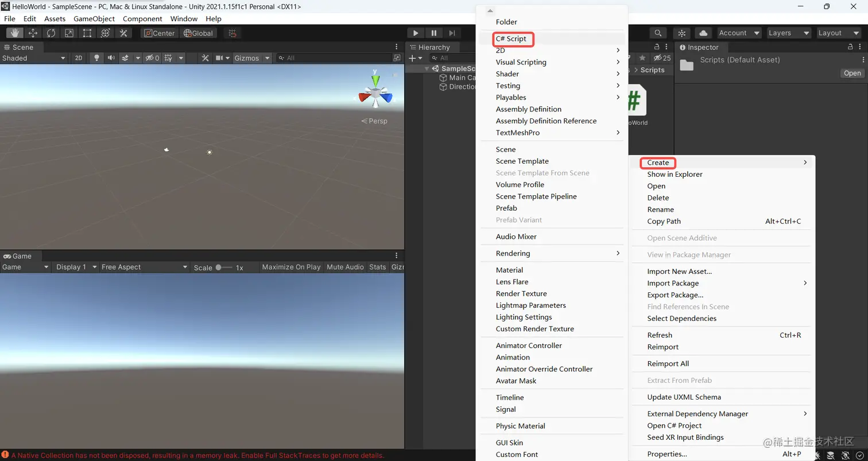
Task: Toggle Maximize On Play
Action: (291, 267)
